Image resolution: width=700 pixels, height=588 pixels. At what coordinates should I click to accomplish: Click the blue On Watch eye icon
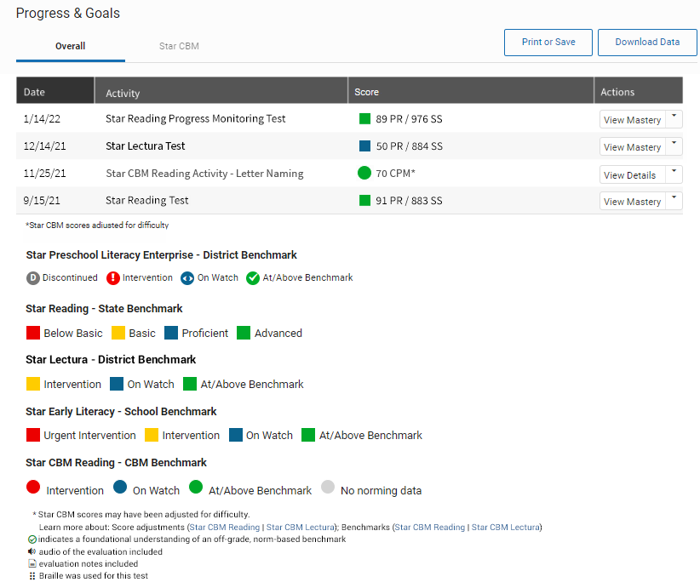coord(187,278)
